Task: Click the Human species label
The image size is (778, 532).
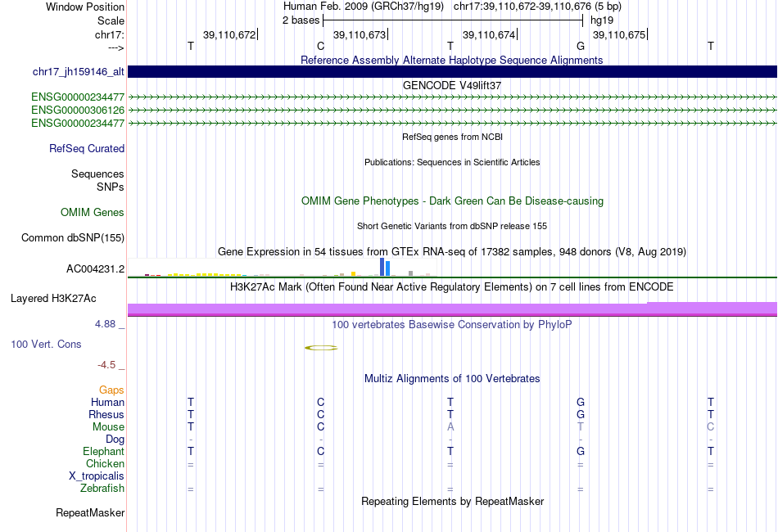Action: (x=107, y=403)
